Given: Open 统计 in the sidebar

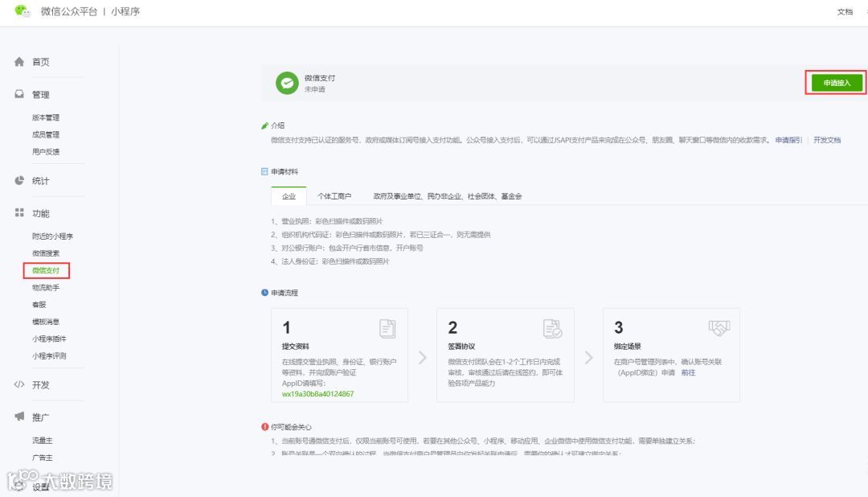Looking at the screenshot, I should (40, 181).
